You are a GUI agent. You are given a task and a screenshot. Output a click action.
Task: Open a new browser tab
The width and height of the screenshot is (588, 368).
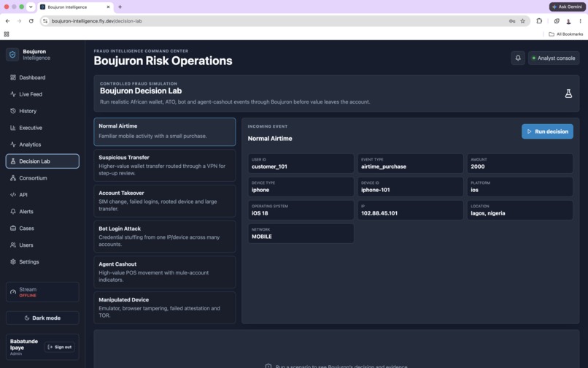click(120, 7)
